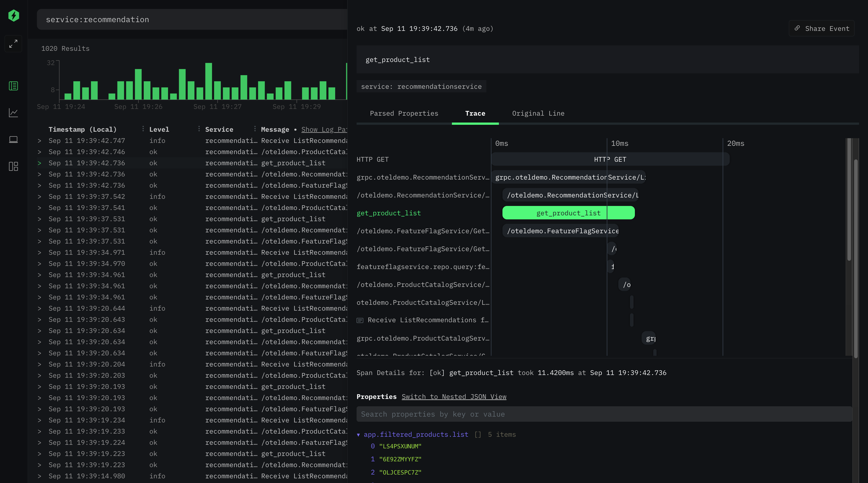Expand log row Sep 11 19:39:19.234

(39, 420)
